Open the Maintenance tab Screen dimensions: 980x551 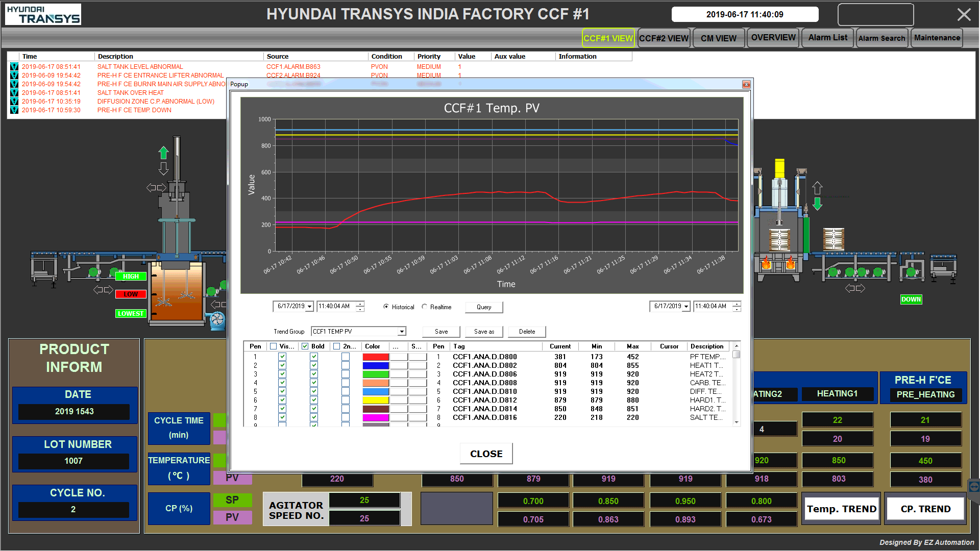click(x=937, y=38)
